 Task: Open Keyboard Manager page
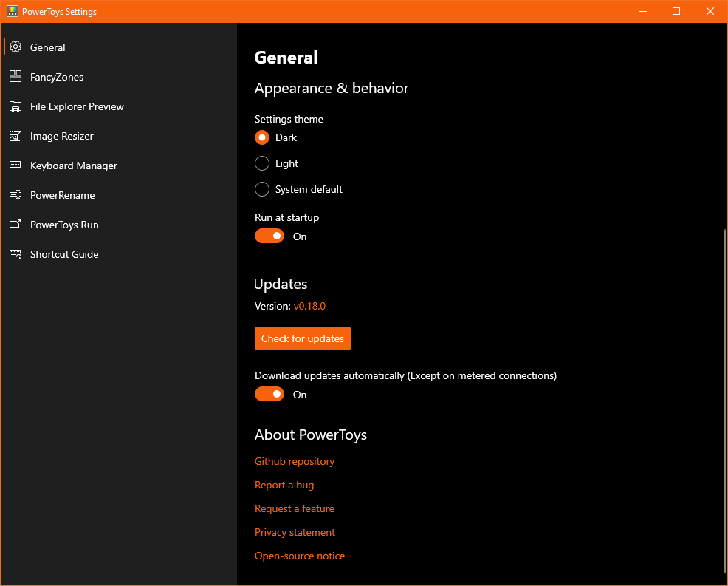coord(118,166)
